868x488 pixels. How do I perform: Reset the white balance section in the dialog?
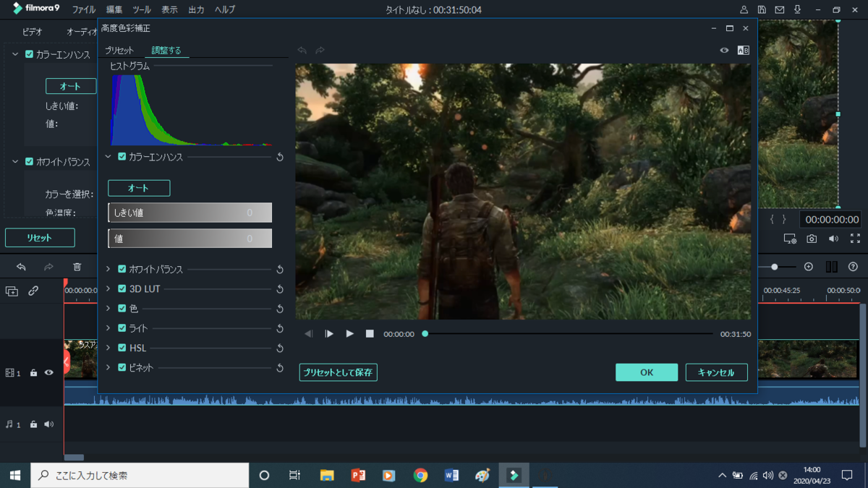280,270
